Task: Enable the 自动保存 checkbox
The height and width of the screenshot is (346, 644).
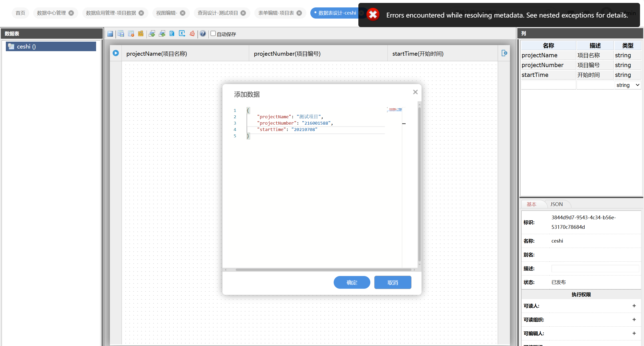Action: [213, 34]
